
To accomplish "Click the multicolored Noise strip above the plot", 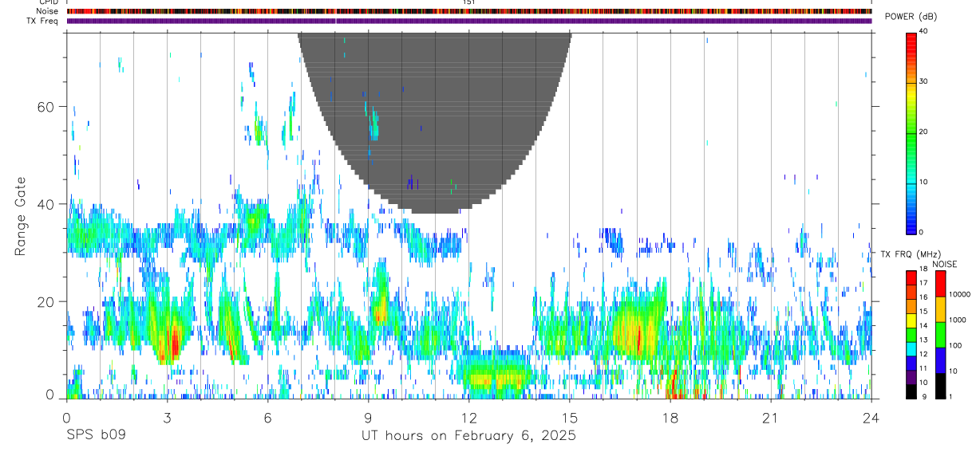I will 469,11.
